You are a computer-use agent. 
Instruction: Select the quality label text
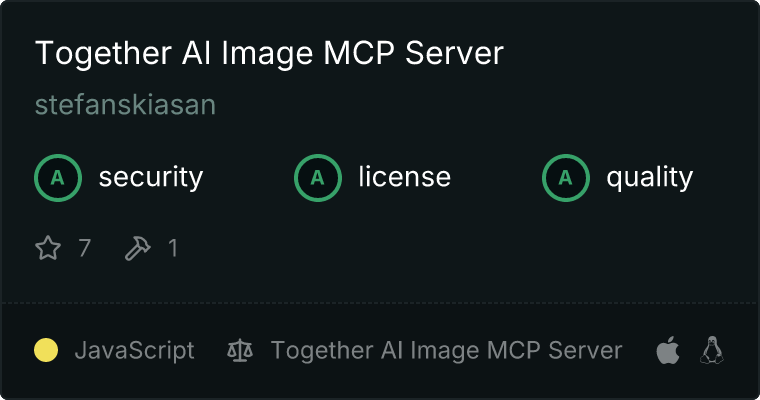pyautogui.click(x=649, y=177)
